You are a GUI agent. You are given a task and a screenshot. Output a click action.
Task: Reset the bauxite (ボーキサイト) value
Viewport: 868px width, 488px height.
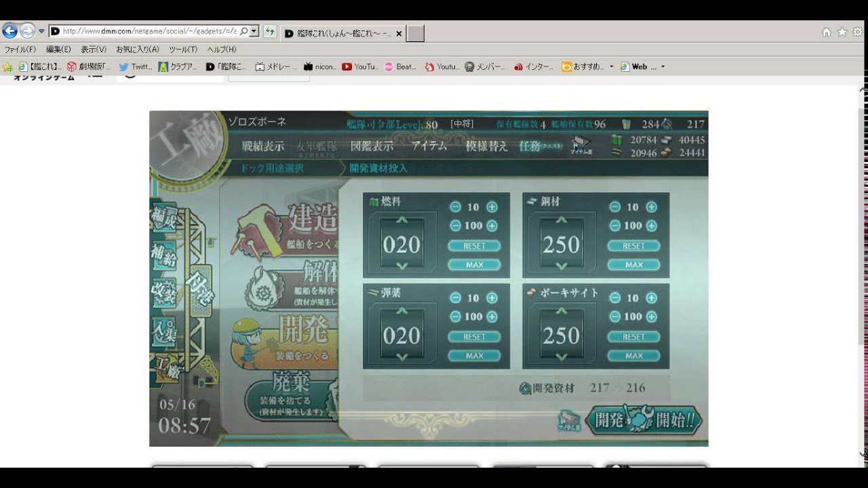pos(633,336)
